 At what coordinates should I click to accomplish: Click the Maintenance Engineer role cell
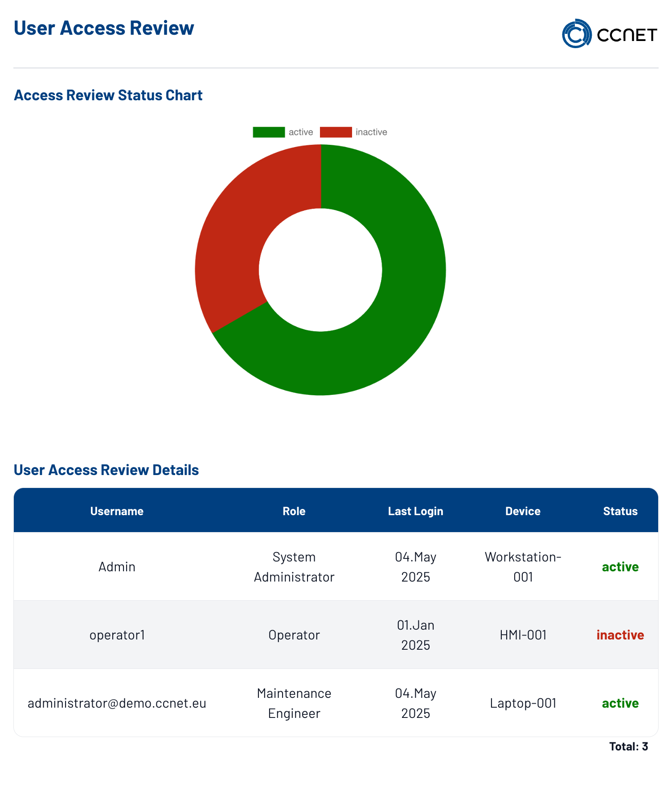[294, 703]
